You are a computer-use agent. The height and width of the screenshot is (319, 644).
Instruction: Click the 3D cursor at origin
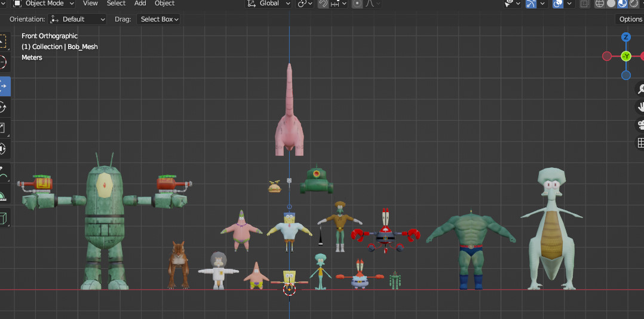tap(290, 290)
